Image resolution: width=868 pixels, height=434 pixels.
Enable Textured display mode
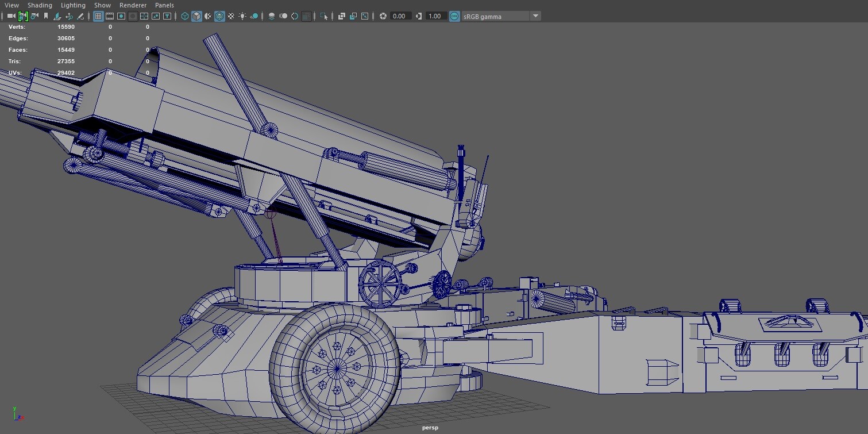(231, 16)
